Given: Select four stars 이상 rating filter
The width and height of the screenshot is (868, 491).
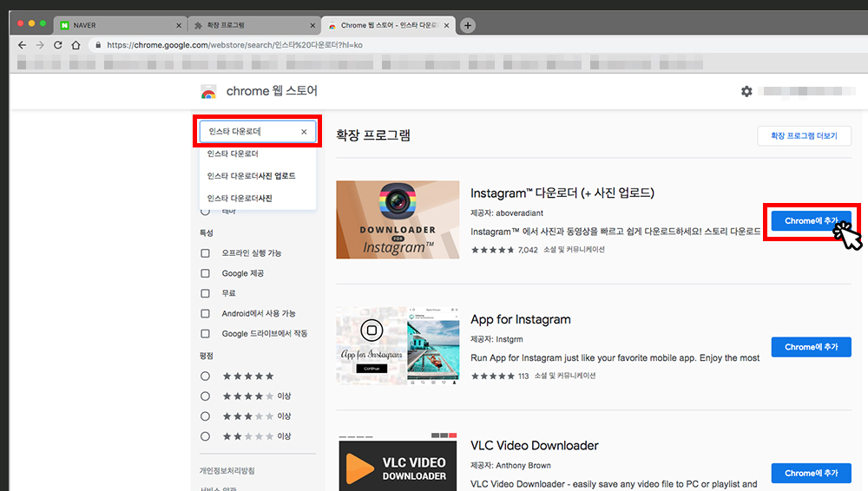Looking at the screenshot, I should [x=206, y=396].
